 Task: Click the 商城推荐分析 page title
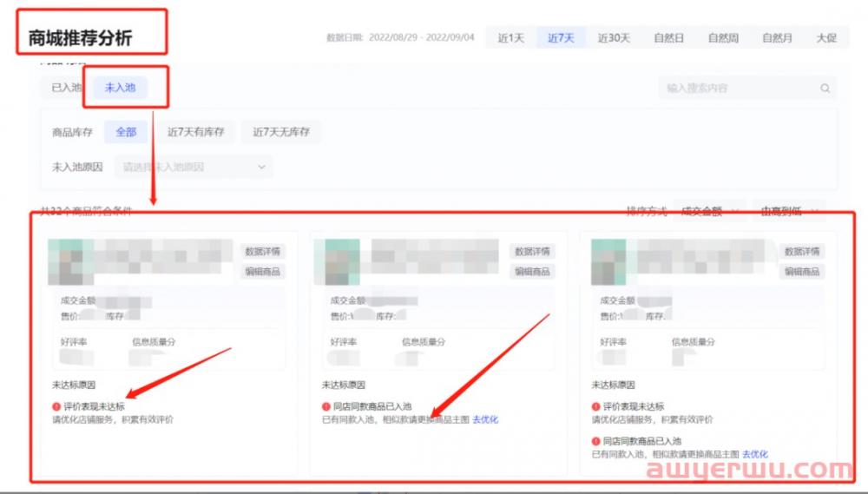[80, 38]
